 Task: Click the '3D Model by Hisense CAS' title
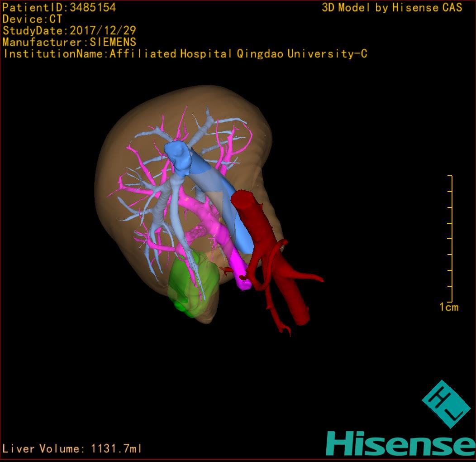coord(392,7)
